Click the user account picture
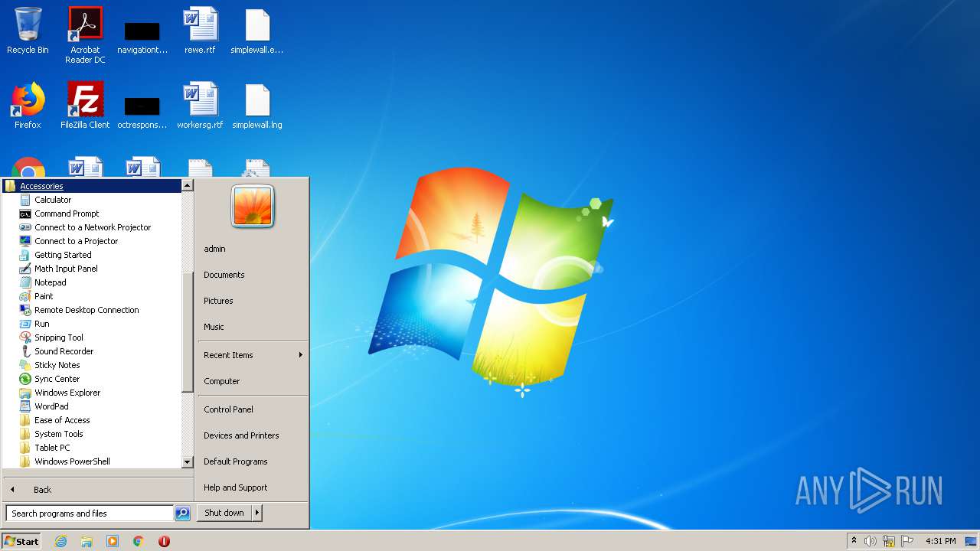 [253, 207]
